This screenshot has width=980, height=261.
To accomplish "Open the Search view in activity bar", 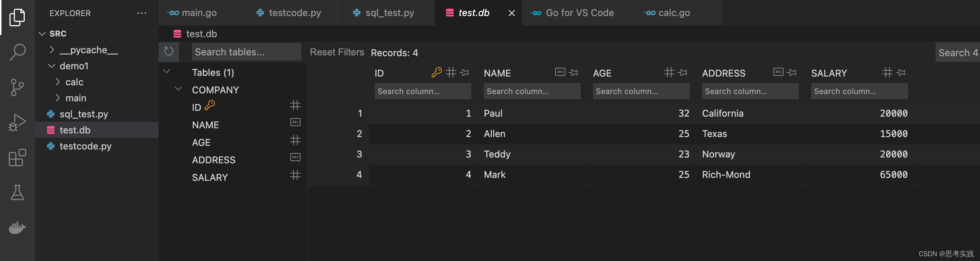I will pos(17,52).
